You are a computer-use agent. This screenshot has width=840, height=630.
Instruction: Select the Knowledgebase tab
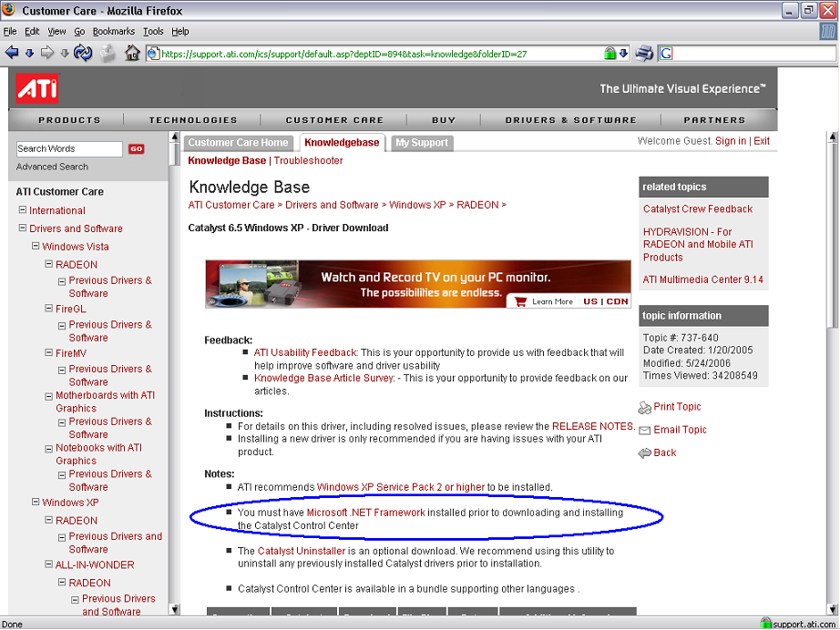click(x=342, y=143)
